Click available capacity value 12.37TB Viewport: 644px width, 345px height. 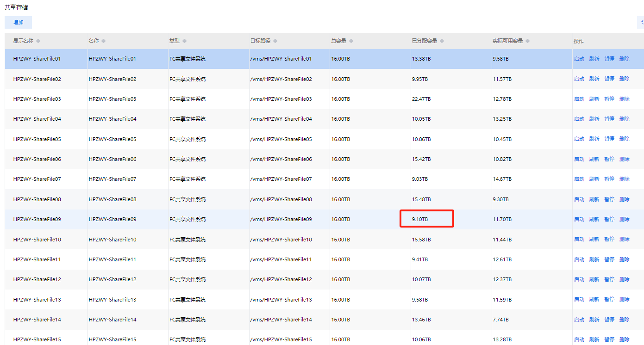(x=502, y=279)
